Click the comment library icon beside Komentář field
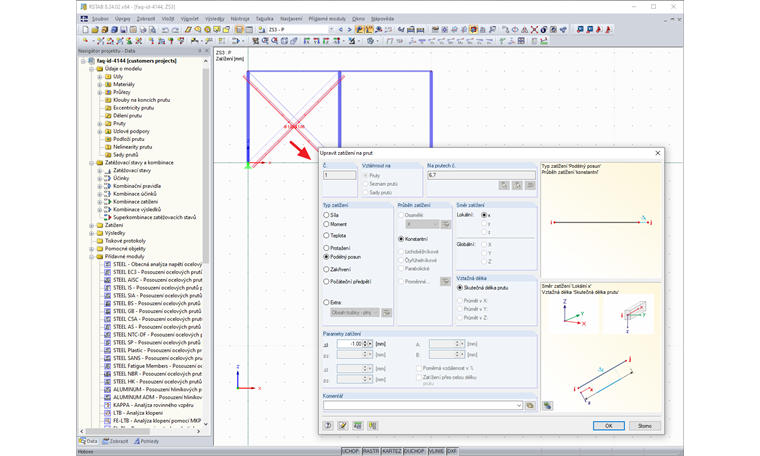The width and height of the screenshot is (760, 456). click(x=530, y=405)
